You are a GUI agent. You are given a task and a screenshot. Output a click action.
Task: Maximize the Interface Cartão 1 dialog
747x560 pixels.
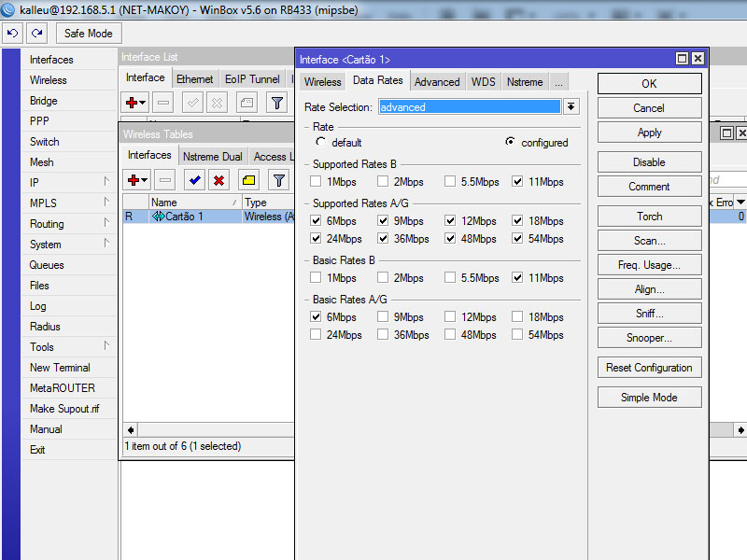click(x=682, y=59)
